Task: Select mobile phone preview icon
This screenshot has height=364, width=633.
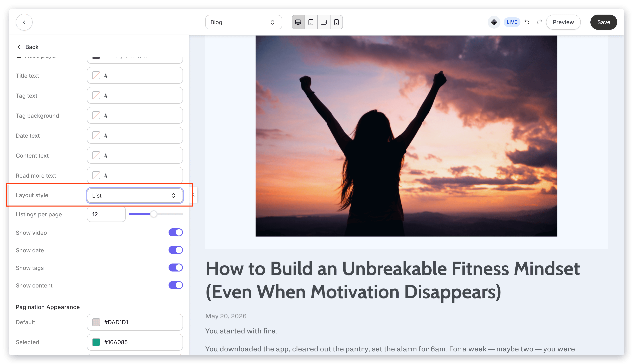Action: coord(336,22)
